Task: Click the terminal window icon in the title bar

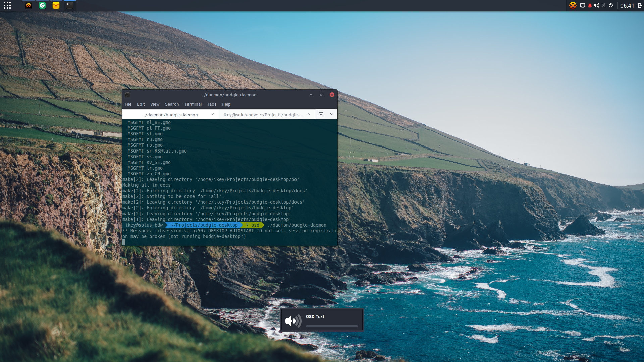Action: pos(127,95)
